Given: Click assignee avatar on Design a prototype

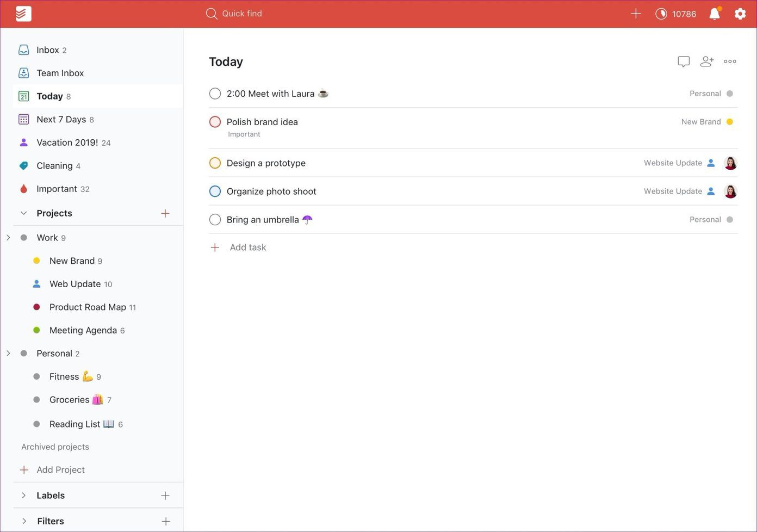Looking at the screenshot, I should click(730, 163).
